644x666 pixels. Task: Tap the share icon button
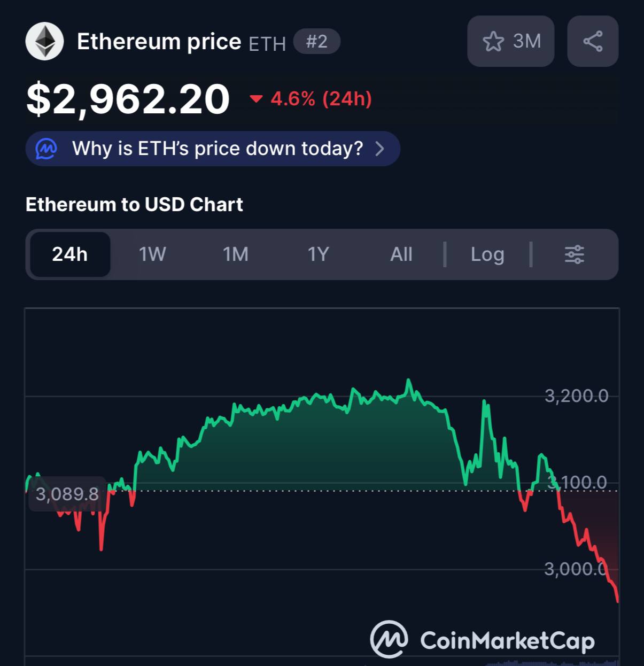click(593, 41)
